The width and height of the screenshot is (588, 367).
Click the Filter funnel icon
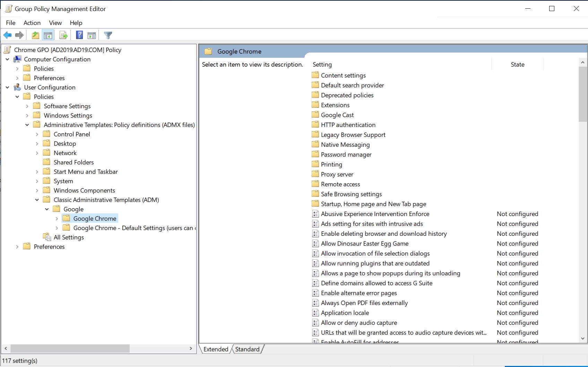coord(108,35)
